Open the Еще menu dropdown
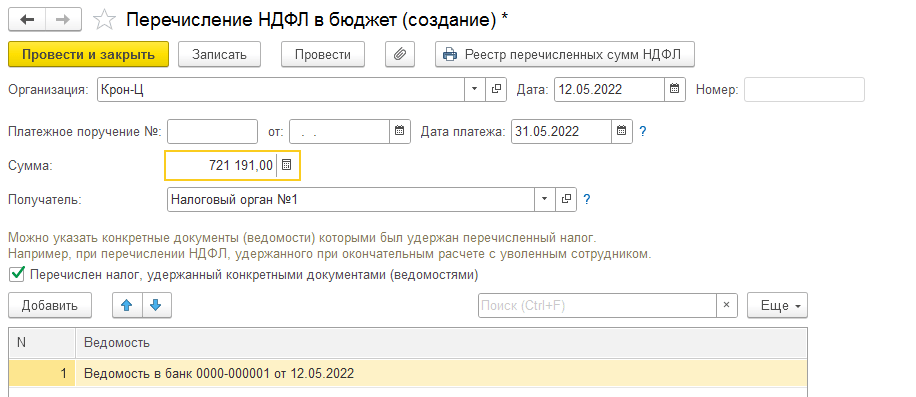This screenshot has width=916, height=397. (778, 305)
